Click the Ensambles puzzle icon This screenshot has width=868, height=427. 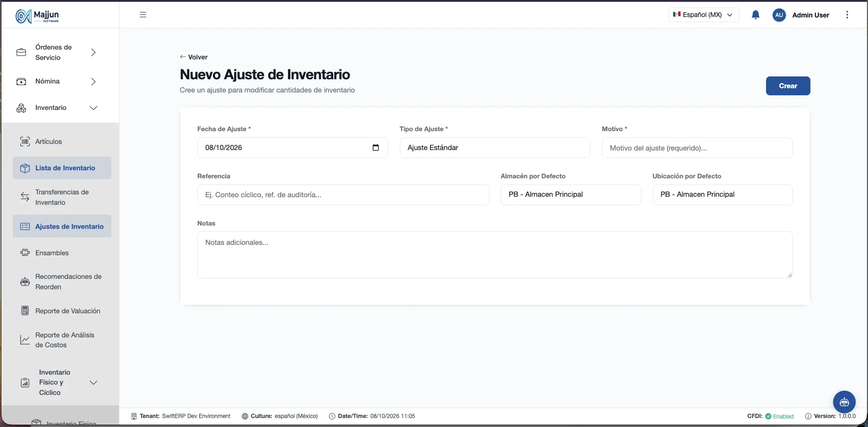coord(25,253)
